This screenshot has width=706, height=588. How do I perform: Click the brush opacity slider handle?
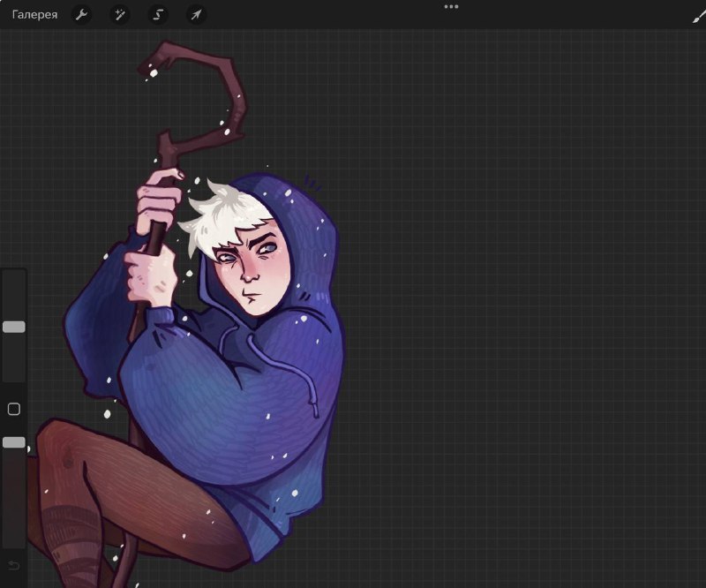coord(14,442)
